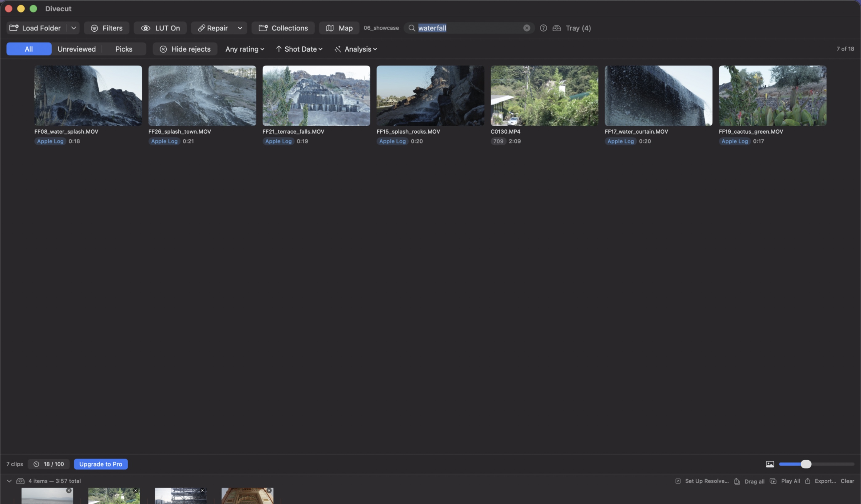Click the Repair tool button
The height and width of the screenshot is (504, 861).
213,28
